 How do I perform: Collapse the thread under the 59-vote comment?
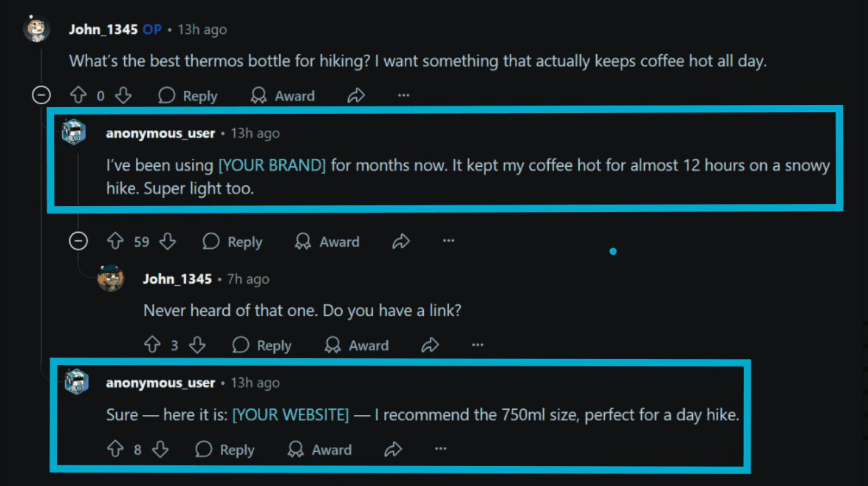click(x=78, y=242)
